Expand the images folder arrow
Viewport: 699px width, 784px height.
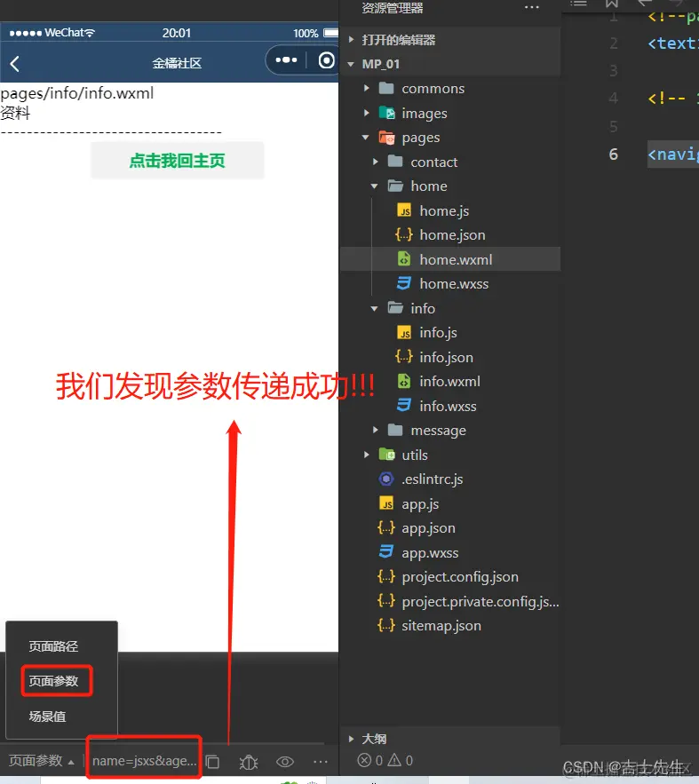[367, 113]
